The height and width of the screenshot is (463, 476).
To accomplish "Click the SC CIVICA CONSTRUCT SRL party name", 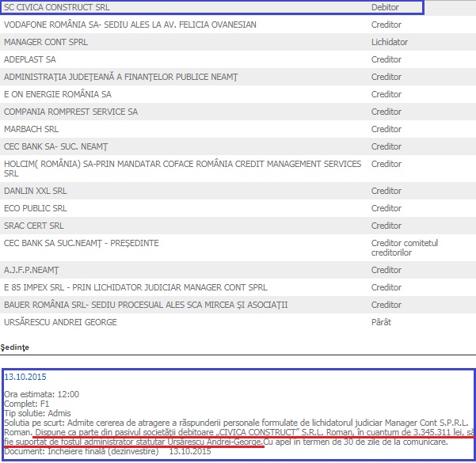I will point(57,7).
